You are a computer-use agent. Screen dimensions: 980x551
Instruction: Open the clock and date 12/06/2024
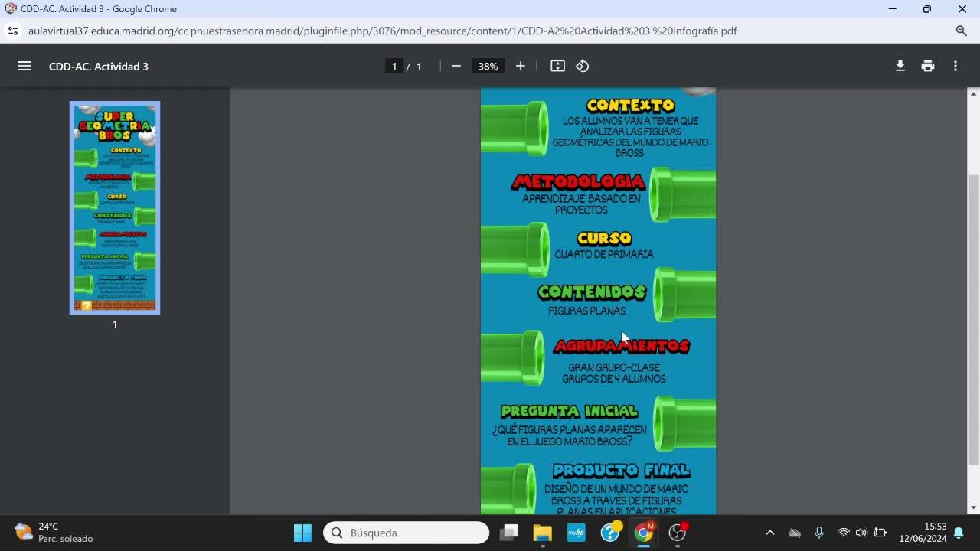[x=923, y=533]
